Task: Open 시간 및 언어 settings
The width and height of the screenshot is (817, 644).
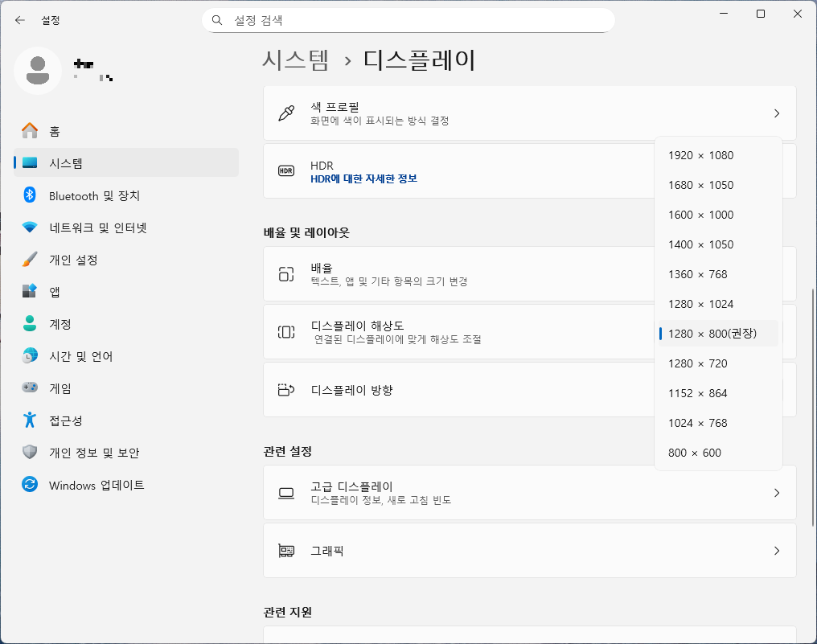Action: (126, 356)
